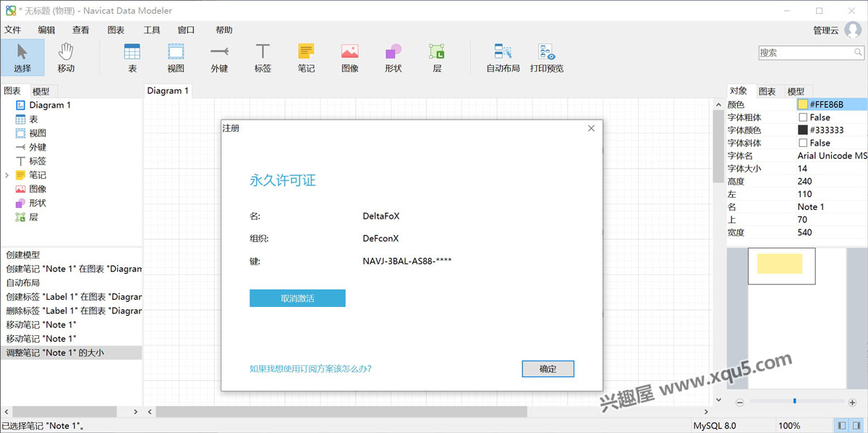Image resolution: width=868 pixels, height=433 pixels.
Task: Select Diagram 1 in tree
Action: (50, 105)
